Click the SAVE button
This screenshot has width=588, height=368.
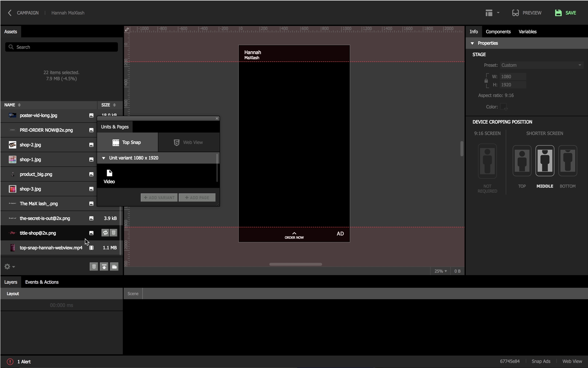click(x=566, y=13)
